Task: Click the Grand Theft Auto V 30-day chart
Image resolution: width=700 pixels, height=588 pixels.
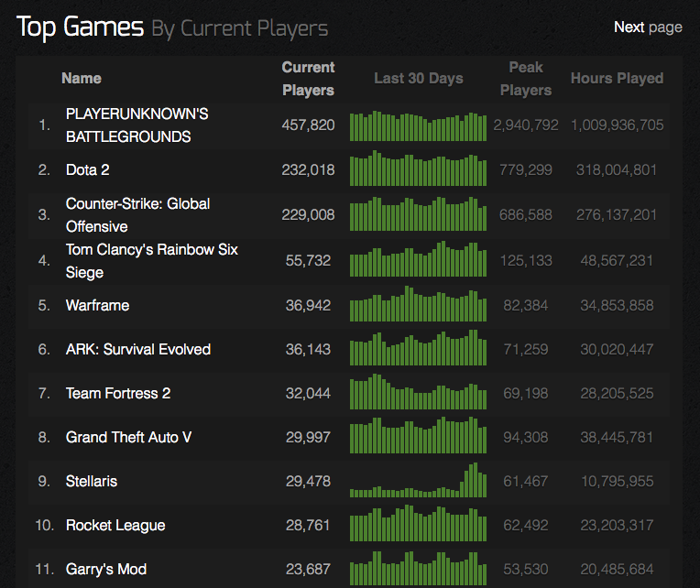Action: pos(419,435)
